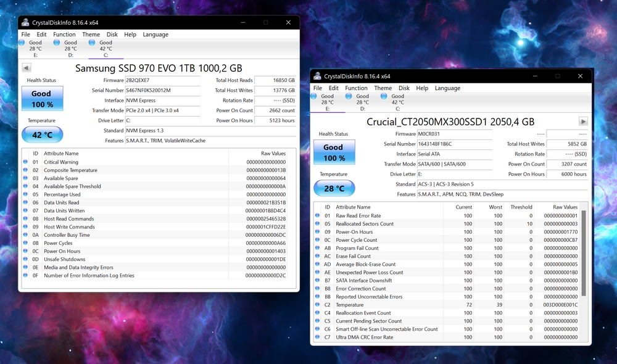This screenshot has height=364, width=617.
Task: Click Crucial Power On Count value 3207 count
Action: click(567, 163)
